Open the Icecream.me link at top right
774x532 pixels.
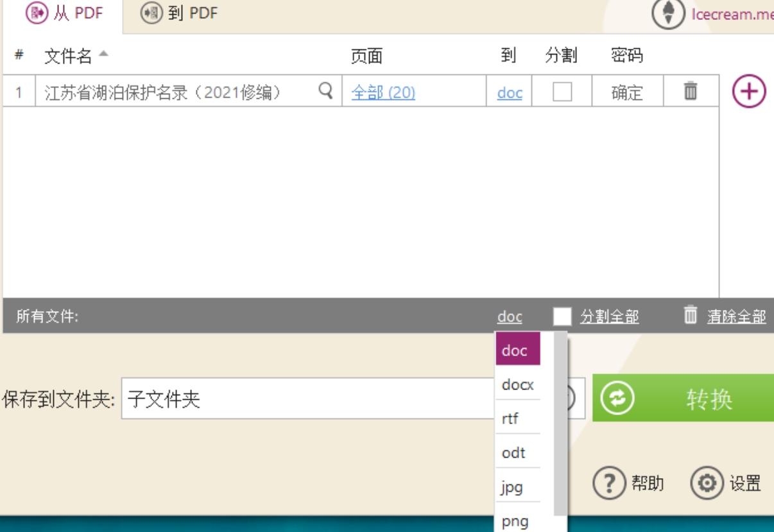coord(732,15)
